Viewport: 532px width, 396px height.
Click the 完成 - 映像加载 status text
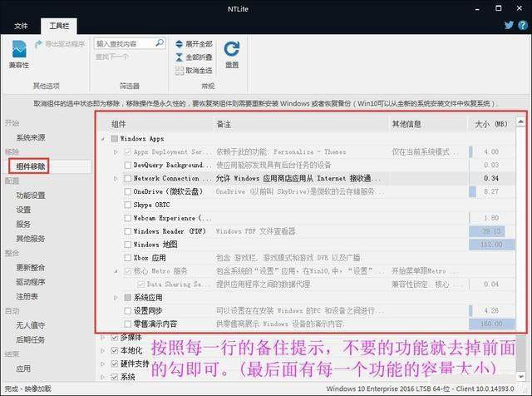pos(27,389)
